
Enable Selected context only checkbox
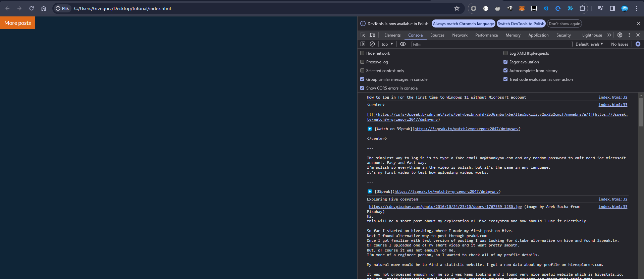point(362,70)
